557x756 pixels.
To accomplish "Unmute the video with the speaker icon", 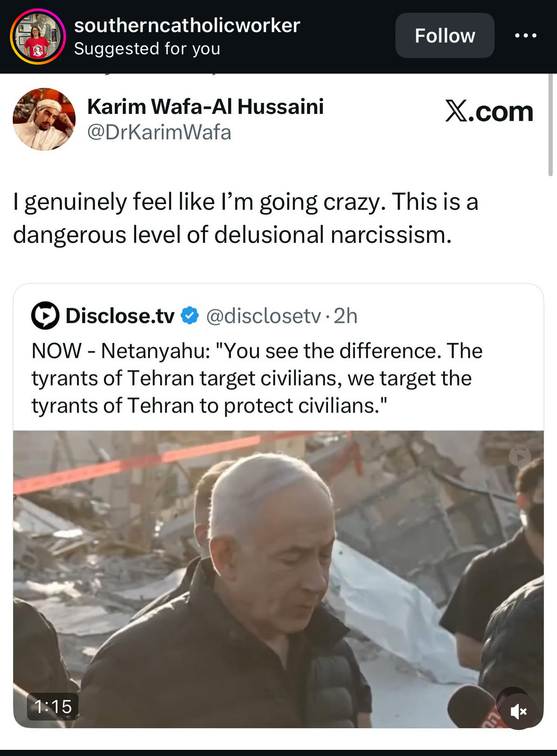I will [518, 711].
